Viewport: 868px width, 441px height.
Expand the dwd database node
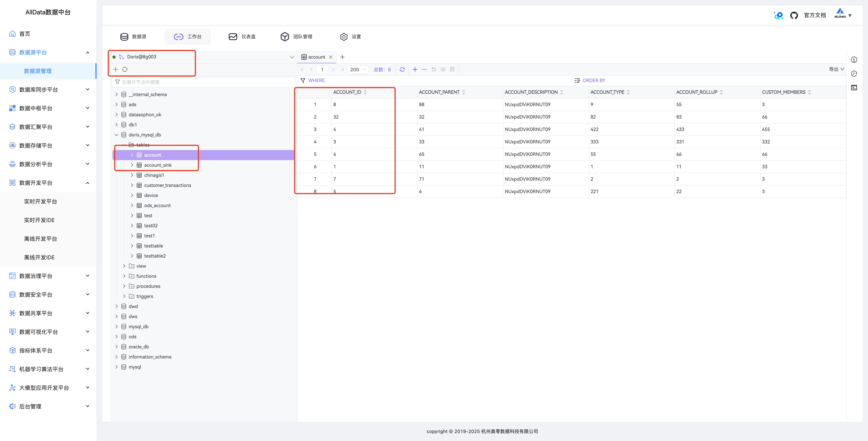tap(117, 306)
